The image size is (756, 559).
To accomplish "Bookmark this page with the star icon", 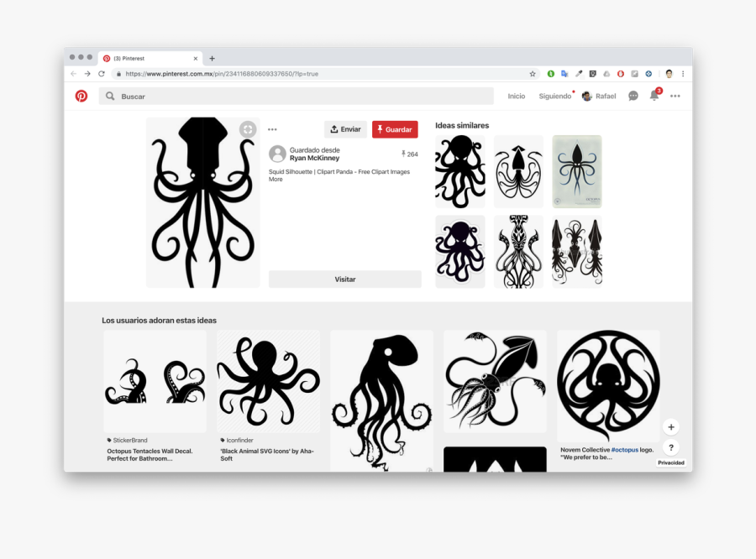I will [533, 74].
